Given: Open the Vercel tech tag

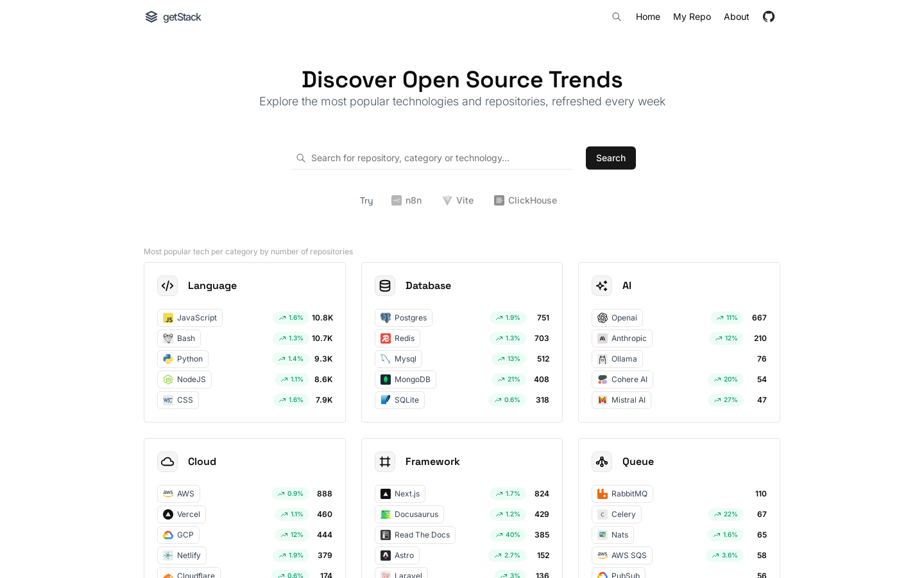Looking at the screenshot, I should coord(182,514).
